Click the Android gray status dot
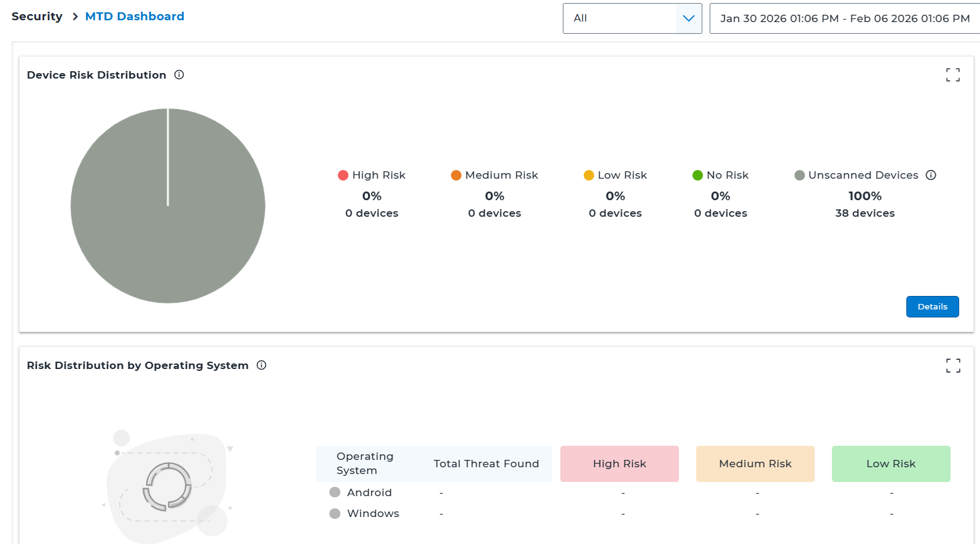The height and width of the screenshot is (544, 980). click(335, 492)
